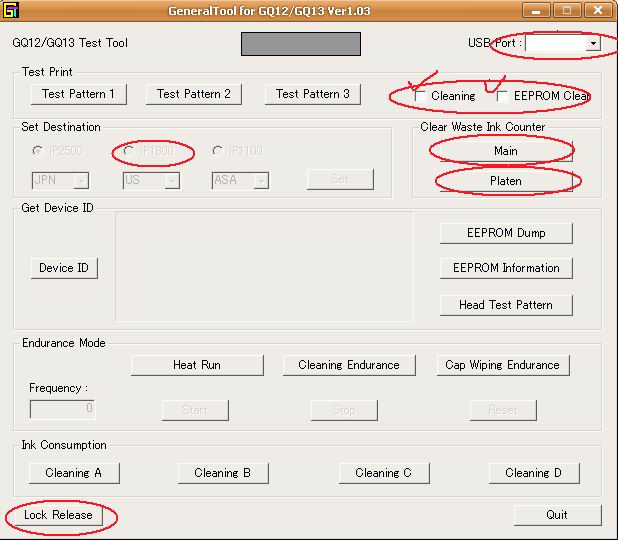Quit the GeneralTool application
Screen dimensions: 618x540
(x=558, y=515)
